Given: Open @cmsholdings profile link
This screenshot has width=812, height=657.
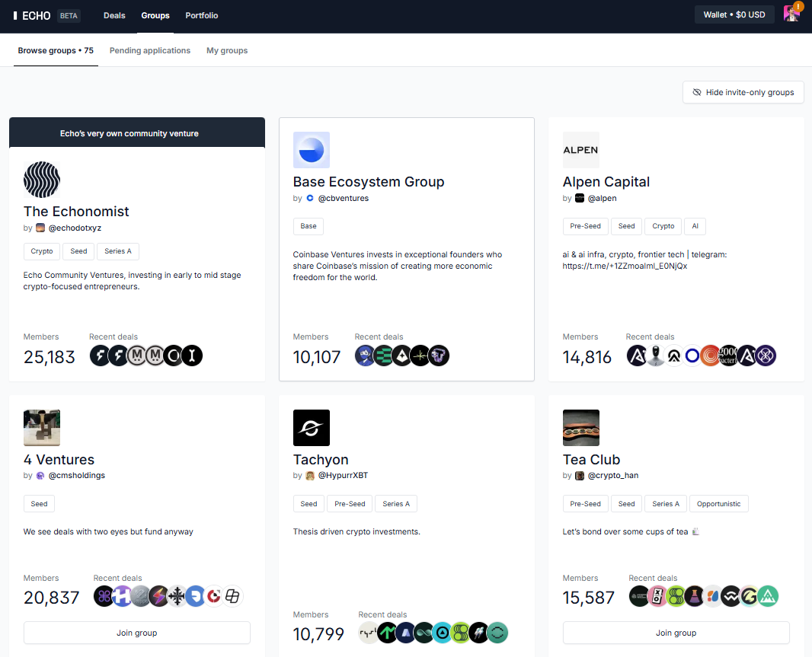Looking at the screenshot, I should coord(77,475).
